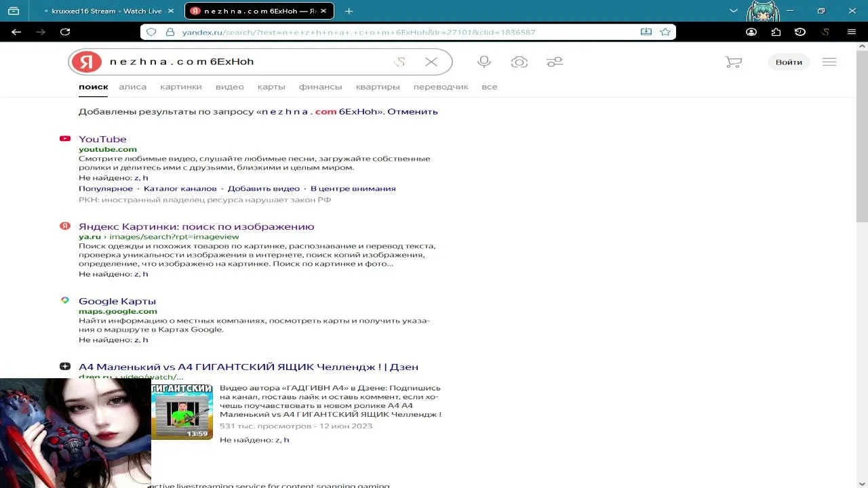Open the account profile icon in toolbar
The width and height of the screenshot is (868, 488).
pyautogui.click(x=751, y=32)
